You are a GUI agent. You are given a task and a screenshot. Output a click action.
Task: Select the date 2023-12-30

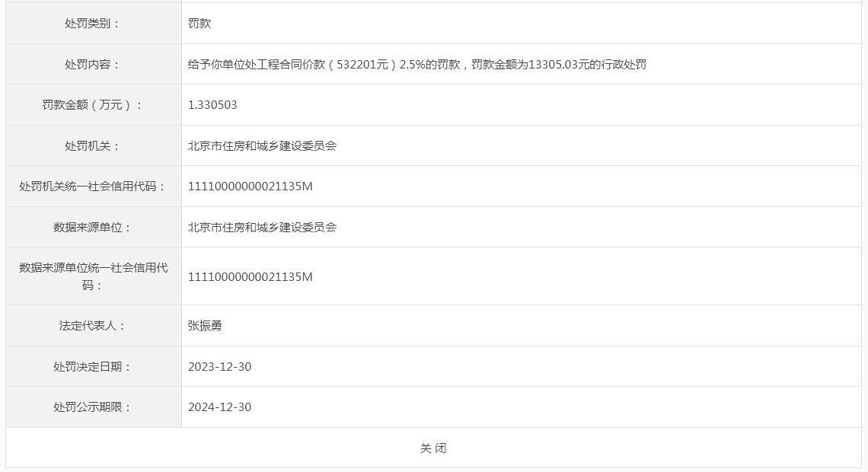[220, 366]
